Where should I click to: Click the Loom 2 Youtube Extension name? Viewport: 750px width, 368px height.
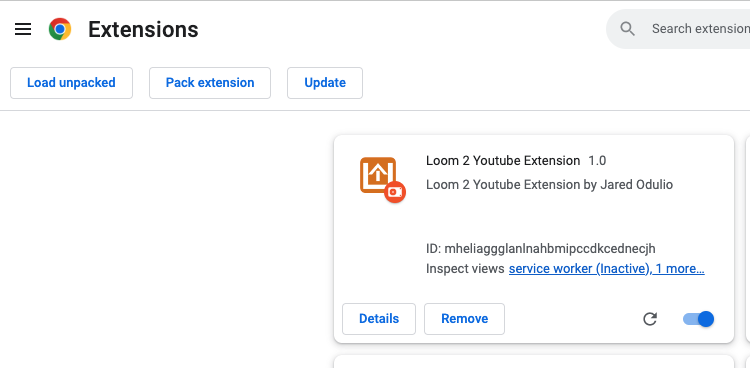[503, 161]
